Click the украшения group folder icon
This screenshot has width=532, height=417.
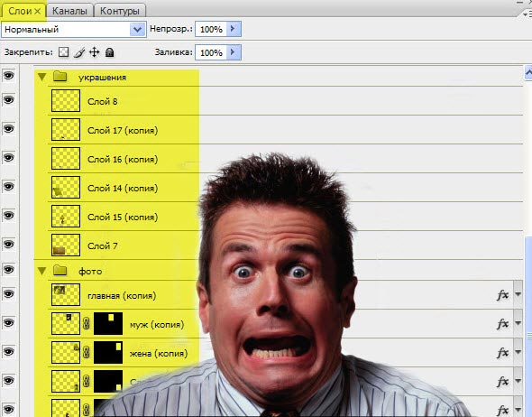60,77
